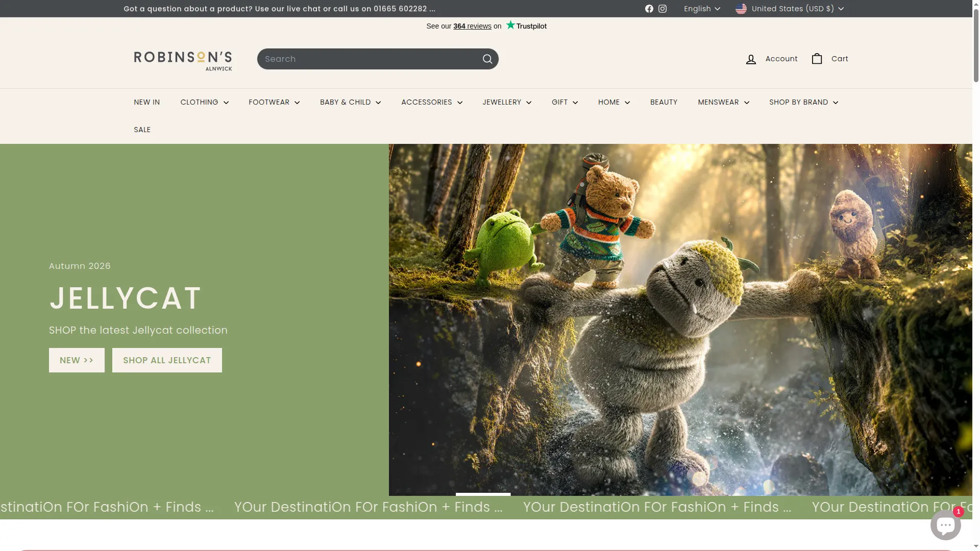
Task: Click the account person icon
Action: [751, 59]
